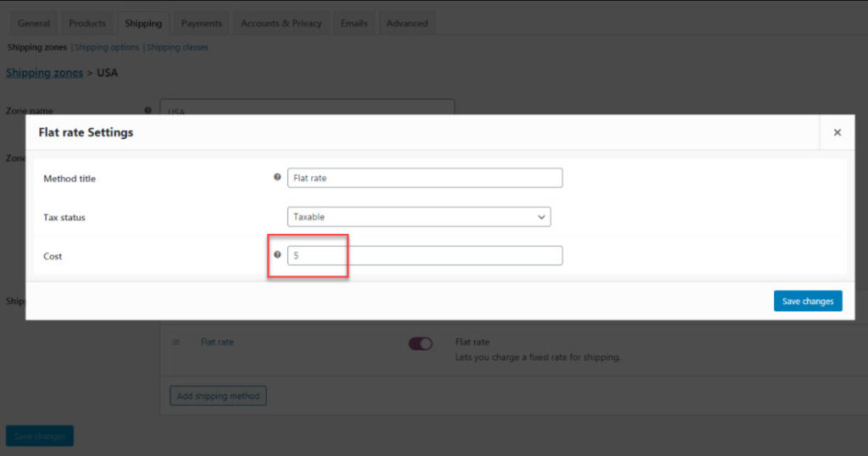Close the Flat rate Settings dialog
Image resolution: width=868 pixels, height=456 pixels.
[837, 132]
